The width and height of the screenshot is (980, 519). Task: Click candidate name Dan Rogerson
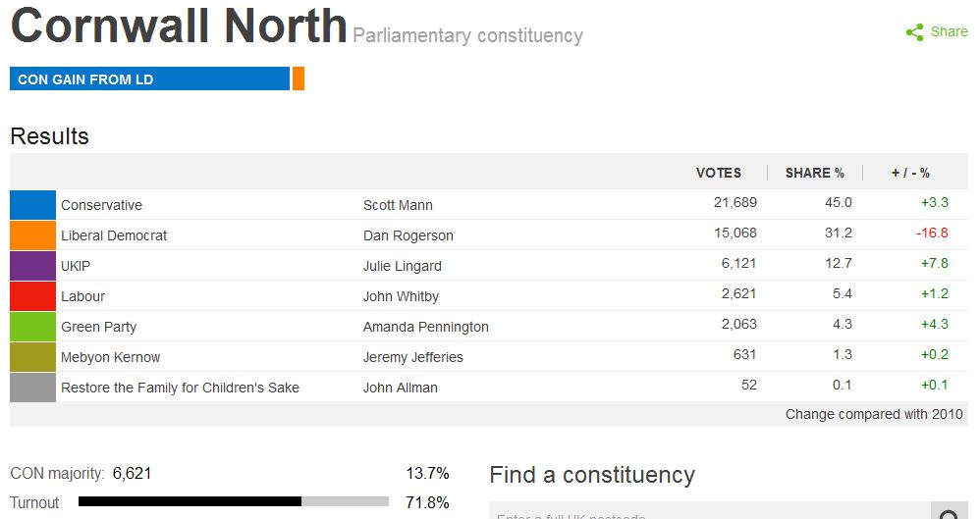[408, 235]
